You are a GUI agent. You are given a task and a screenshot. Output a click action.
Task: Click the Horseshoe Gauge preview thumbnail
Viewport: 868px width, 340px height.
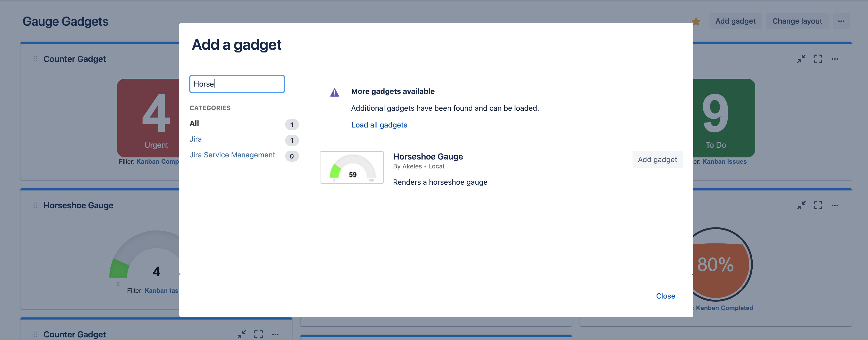pos(351,167)
